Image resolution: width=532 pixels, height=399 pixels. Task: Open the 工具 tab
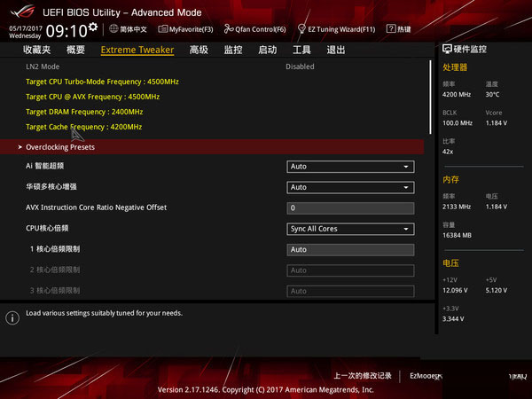coord(301,50)
